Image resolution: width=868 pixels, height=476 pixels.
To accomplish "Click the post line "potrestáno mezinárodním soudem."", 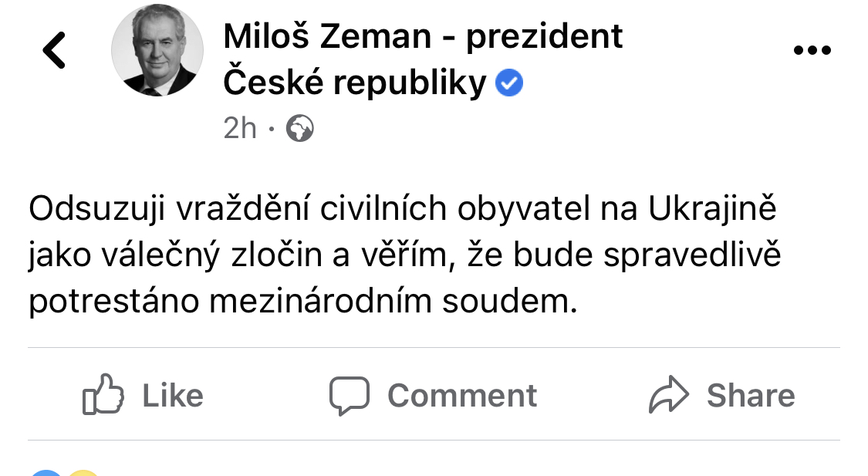I will pos(302,302).
